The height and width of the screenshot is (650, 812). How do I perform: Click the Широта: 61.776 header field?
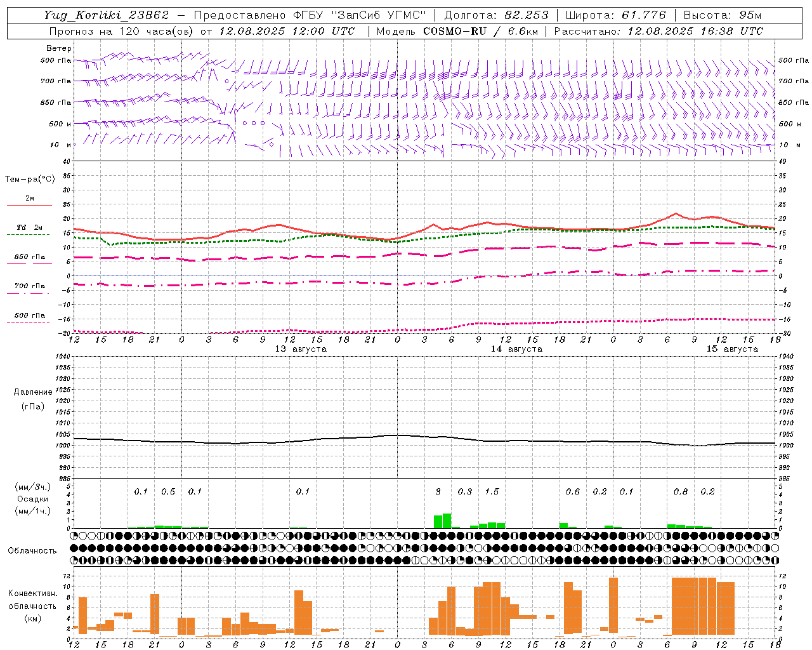point(615,15)
